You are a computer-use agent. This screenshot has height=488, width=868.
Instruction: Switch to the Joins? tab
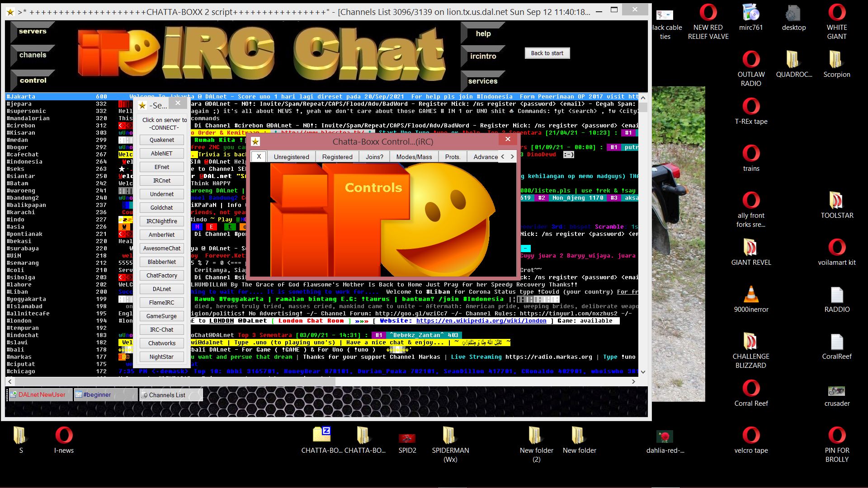pos(374,157)
